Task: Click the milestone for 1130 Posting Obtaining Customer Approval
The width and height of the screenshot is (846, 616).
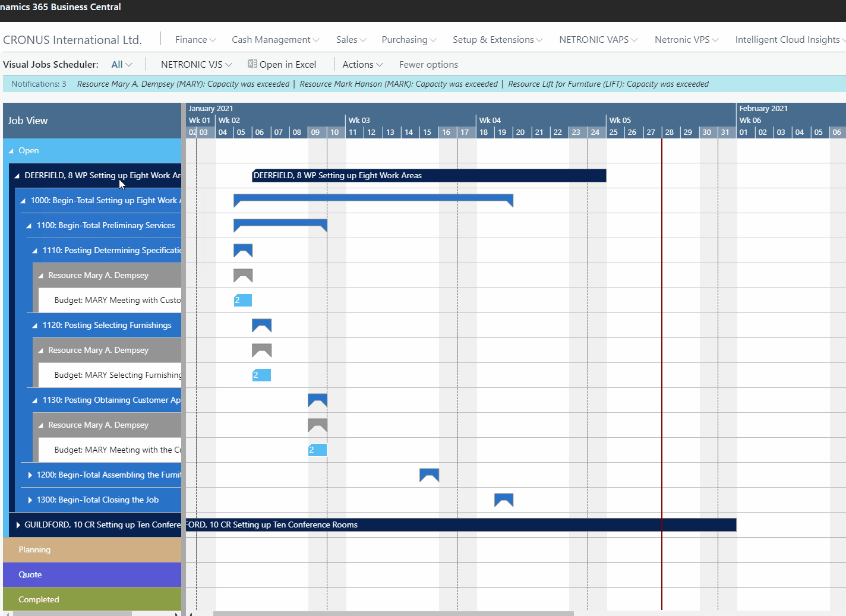Action: point(317,400)
